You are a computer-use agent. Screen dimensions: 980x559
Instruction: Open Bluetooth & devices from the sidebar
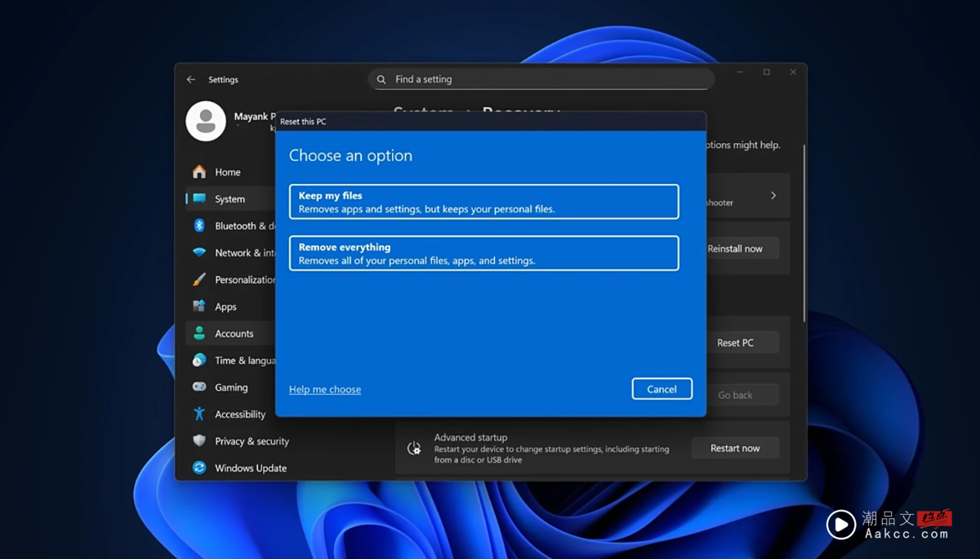(x=198, y=226)
